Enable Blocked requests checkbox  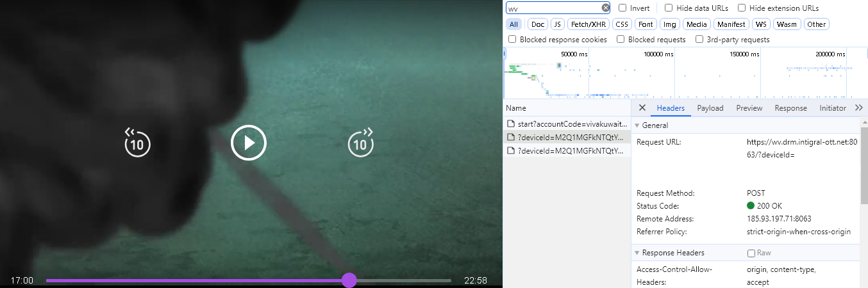point(621,39)
